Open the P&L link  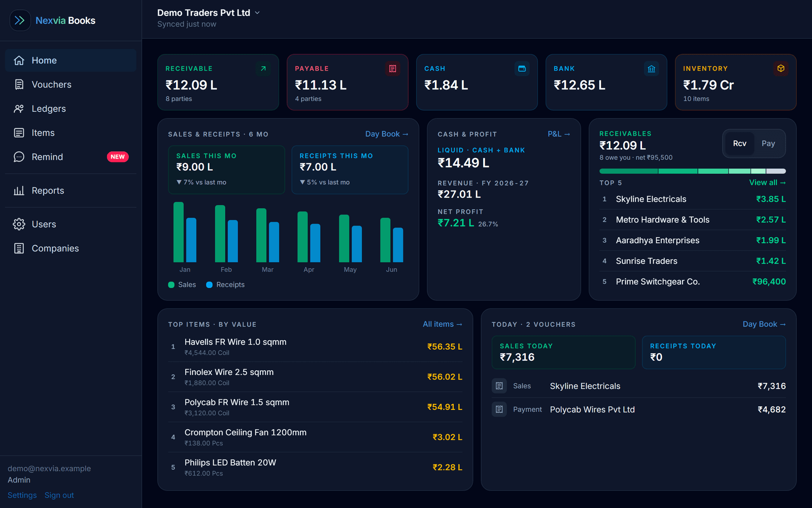pos(559,134)
